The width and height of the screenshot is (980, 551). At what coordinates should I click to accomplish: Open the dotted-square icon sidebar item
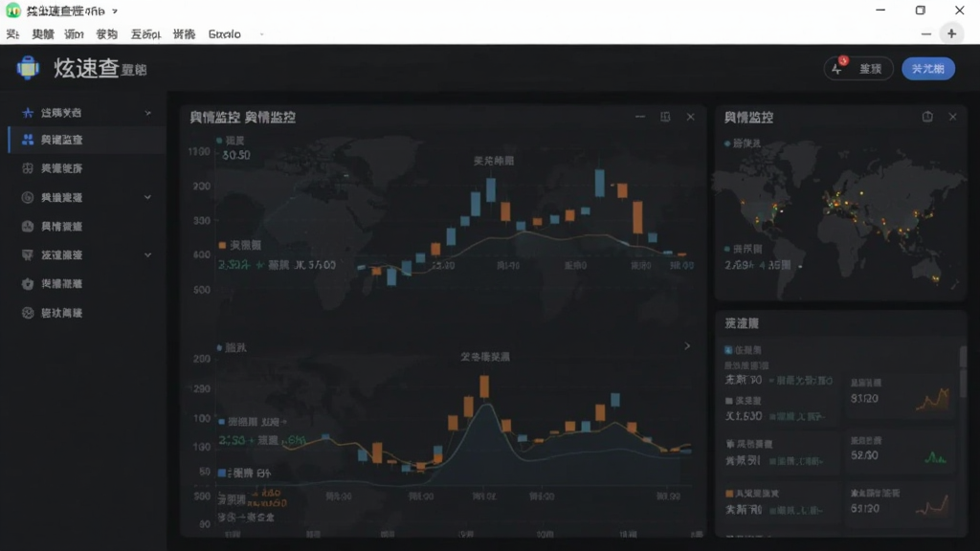[x=85, y=168]
